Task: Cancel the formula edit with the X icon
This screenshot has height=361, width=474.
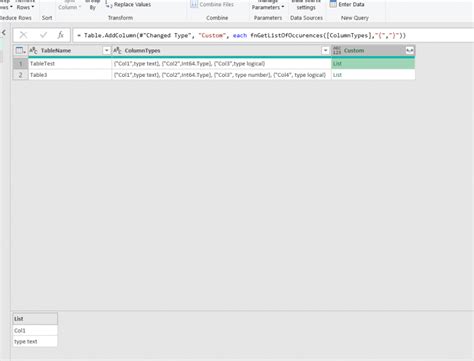Action: (23, 35)
